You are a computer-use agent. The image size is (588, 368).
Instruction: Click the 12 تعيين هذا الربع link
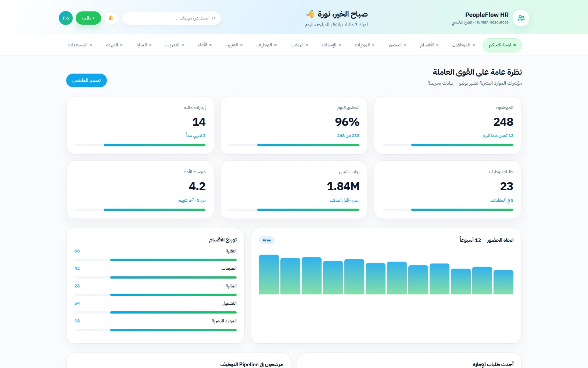(498, 136)
